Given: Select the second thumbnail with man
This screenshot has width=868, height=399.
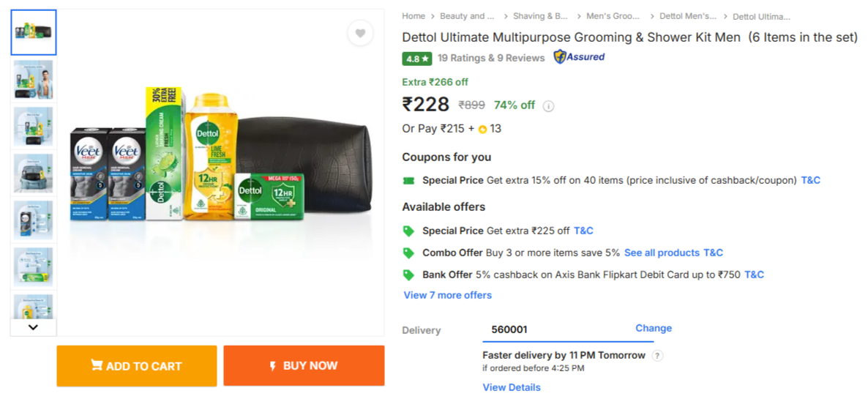Looking at the screenshot, I should 34,80.
